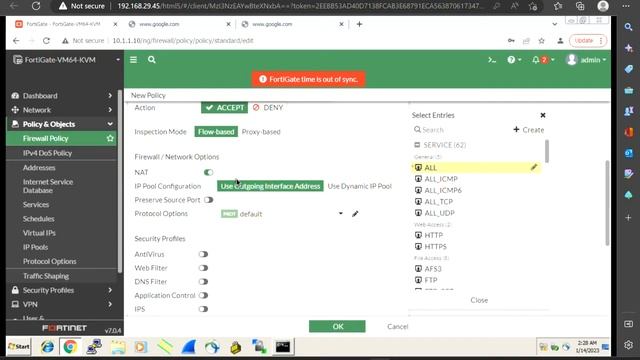Image resolution: width=640 pixels, height=360 pixels.
Task: Open a new inner browser tab
Action: pyautogui.click(x=359, y=24)
